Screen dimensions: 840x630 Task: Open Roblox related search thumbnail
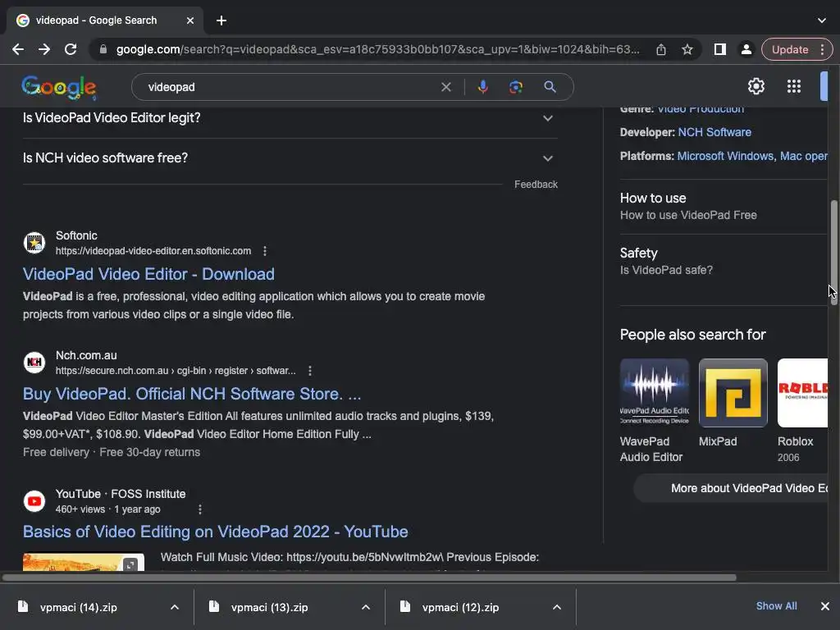tap(802, 393)
